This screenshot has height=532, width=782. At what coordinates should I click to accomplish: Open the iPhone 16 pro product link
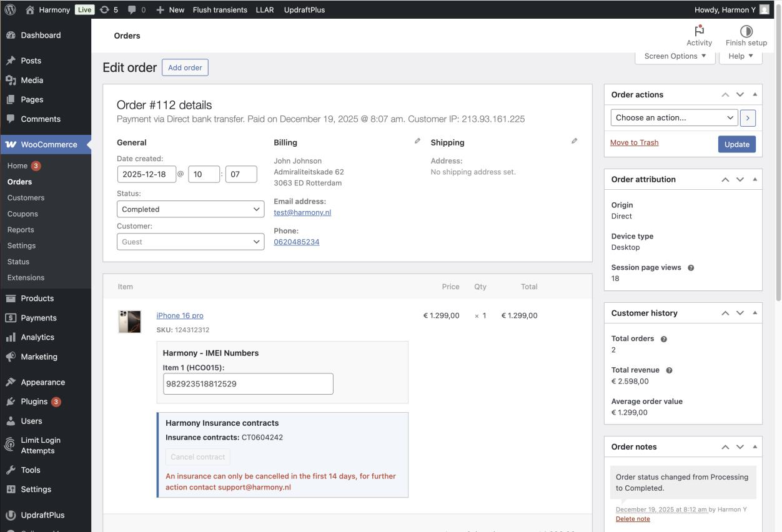pos(180,315)
